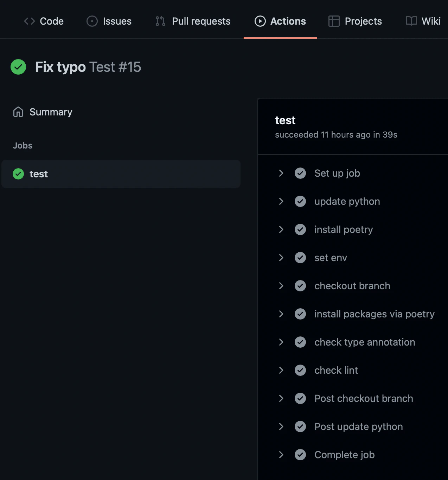Expand the 'check lint' step chevron
The width and height of the screenshot is (448, 480).
click(x=281, y=370)
